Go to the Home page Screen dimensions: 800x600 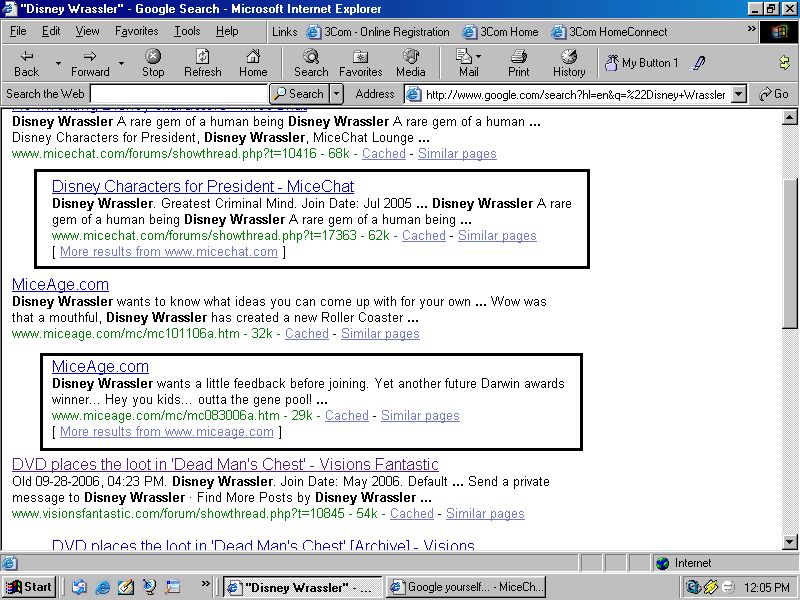click(x=253, y=63)
